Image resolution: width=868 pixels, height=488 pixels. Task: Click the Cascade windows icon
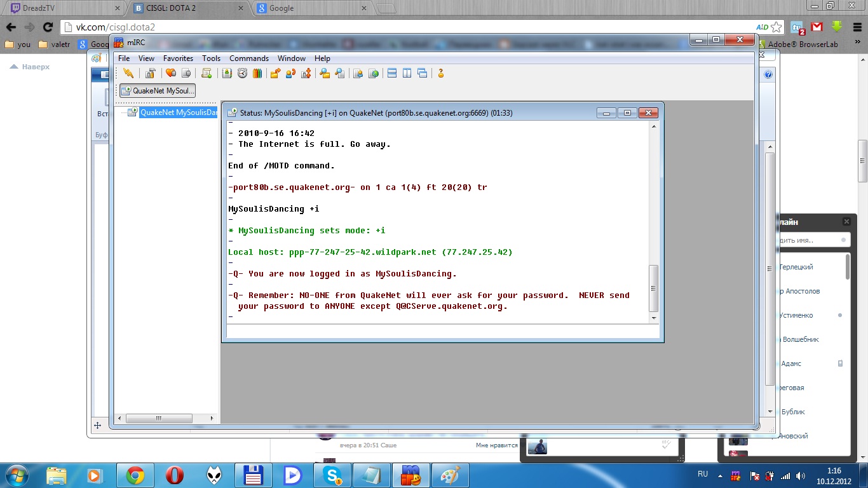[x=423, y=73]
